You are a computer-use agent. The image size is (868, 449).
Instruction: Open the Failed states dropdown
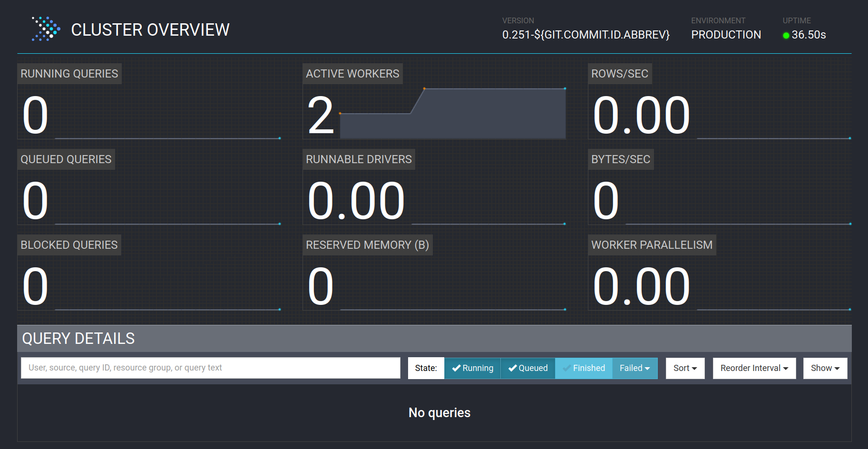tap(634, 368)
